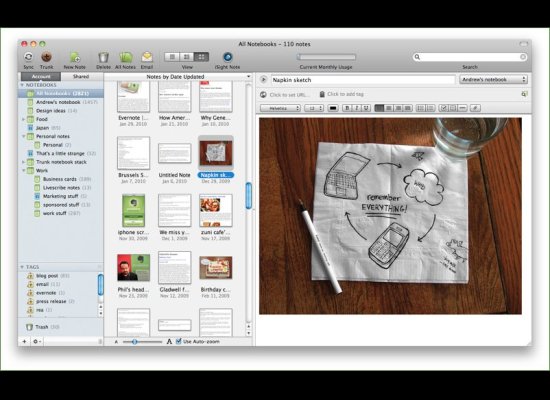Click the Delete trash can icon

pos(103,57)
